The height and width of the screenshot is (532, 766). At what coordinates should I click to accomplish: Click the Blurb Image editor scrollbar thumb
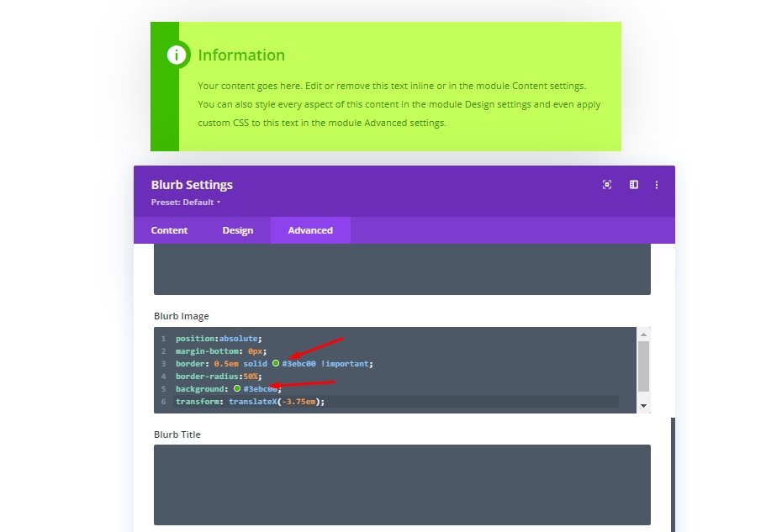tap(643, 366)
